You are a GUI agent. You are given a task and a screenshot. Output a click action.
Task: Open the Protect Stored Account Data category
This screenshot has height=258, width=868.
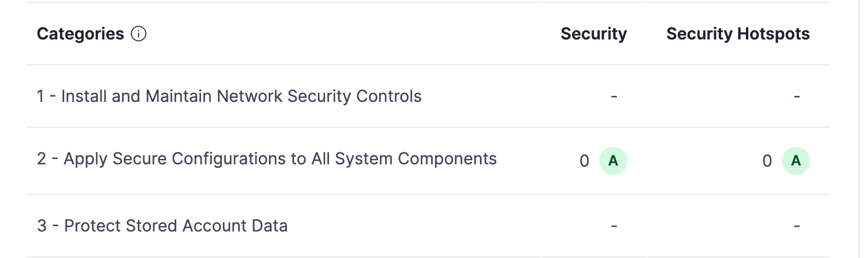tap(162, 226)
